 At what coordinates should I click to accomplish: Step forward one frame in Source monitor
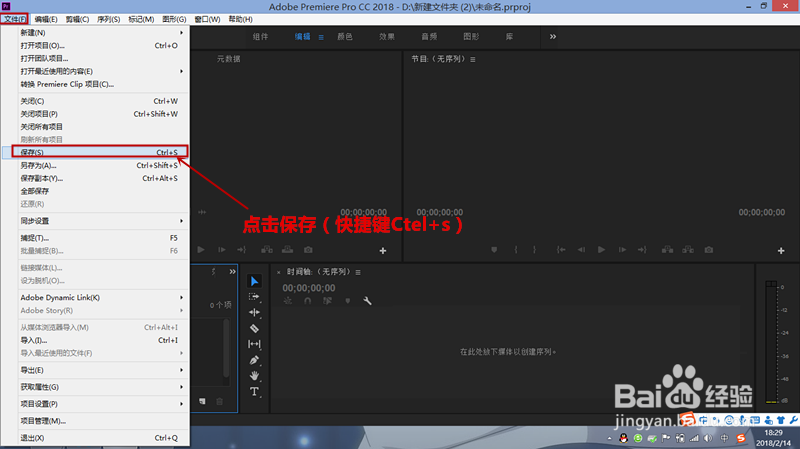[x=221, y=250]
